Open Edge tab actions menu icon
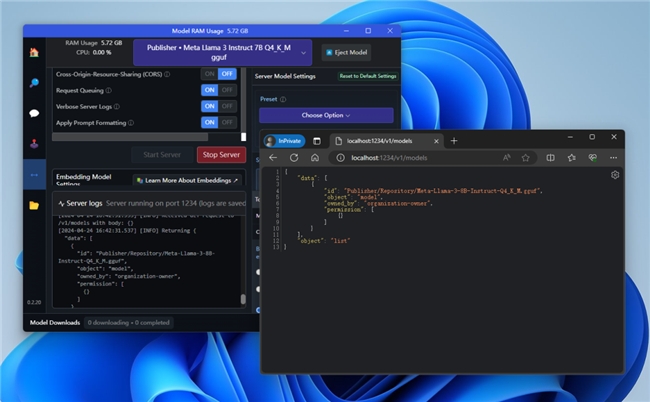The image size is (650, 402). tap(317, 141)
